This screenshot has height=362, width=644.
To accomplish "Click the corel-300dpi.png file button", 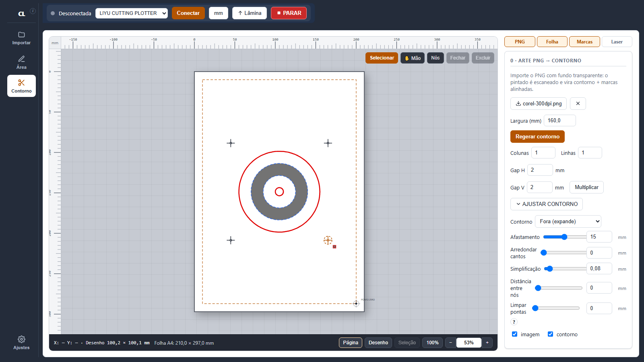I will point(539,103).
